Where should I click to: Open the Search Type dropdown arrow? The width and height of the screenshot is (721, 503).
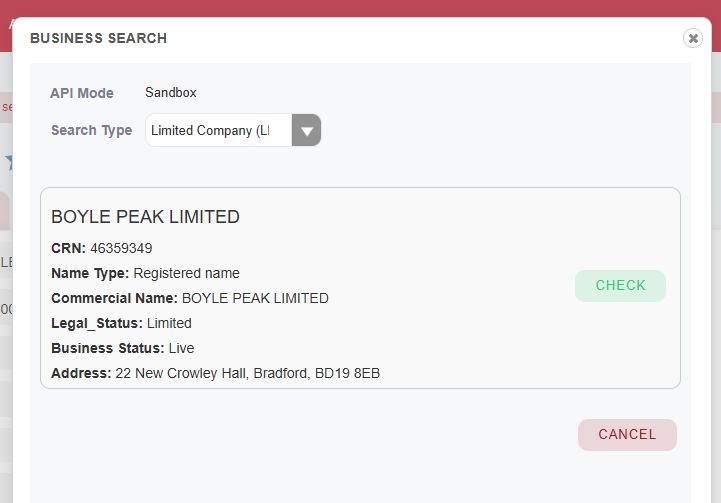click(x=307, y=130)
